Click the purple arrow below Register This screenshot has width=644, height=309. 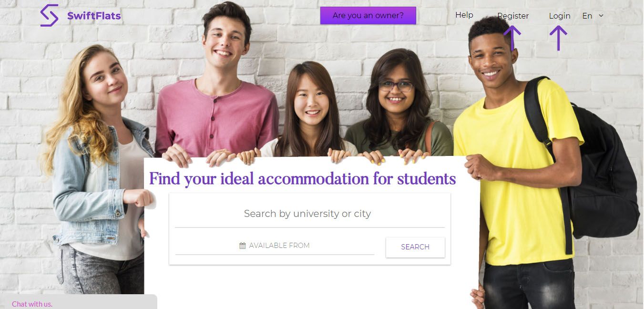(x=512, y=38)
